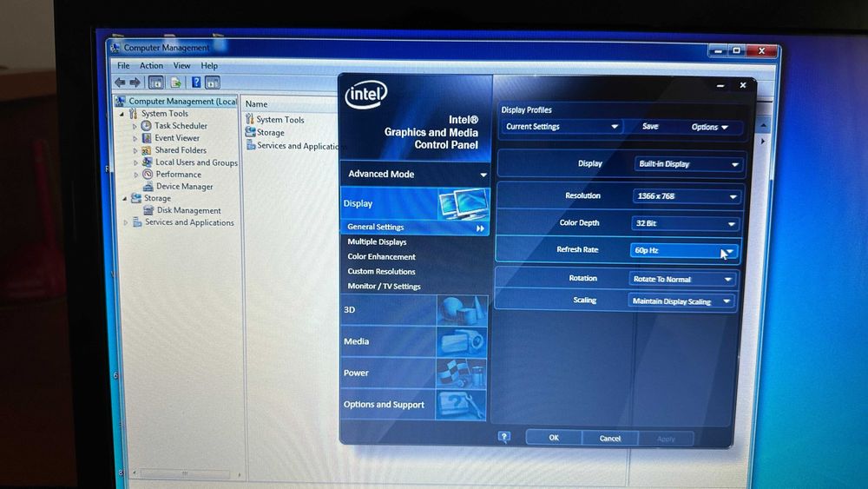Select Multiple Displays in Intel panel
Screen dimensions: 868x489
(x=377, y=242)
